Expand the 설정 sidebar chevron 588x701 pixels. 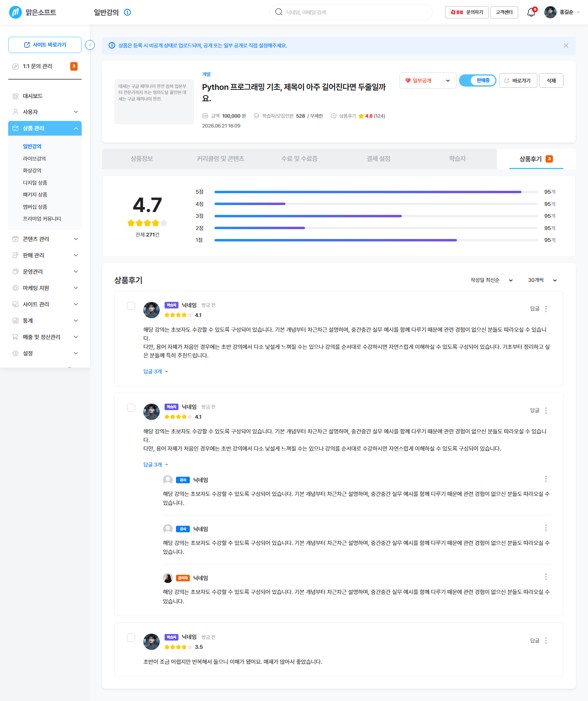pos(76,353)
